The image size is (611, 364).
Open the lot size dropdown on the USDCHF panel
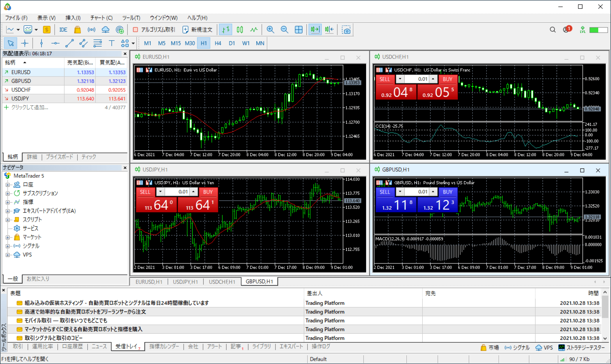(400, 79)
